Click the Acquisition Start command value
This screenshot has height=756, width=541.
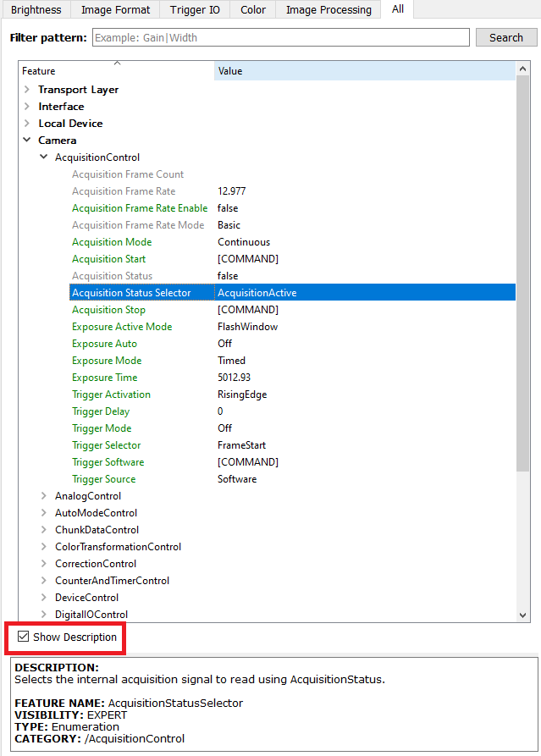click(x=248, y=259)
